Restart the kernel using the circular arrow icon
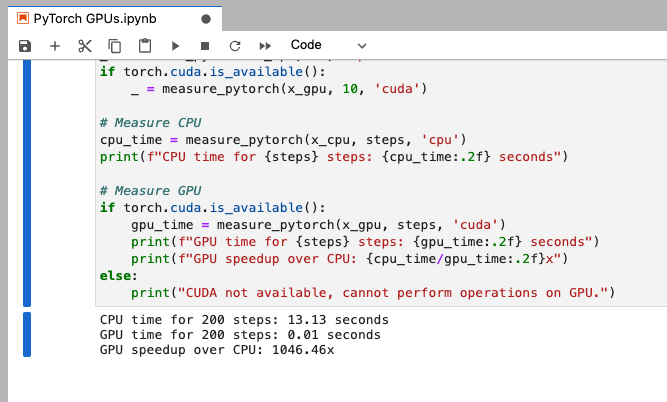Viewport: 667px width, 402px height. 235,46
